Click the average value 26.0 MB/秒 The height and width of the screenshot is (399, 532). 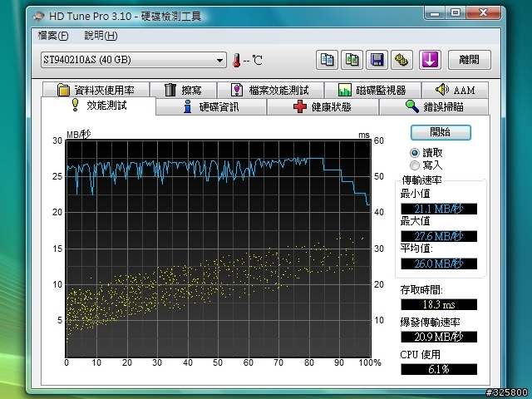439,264
